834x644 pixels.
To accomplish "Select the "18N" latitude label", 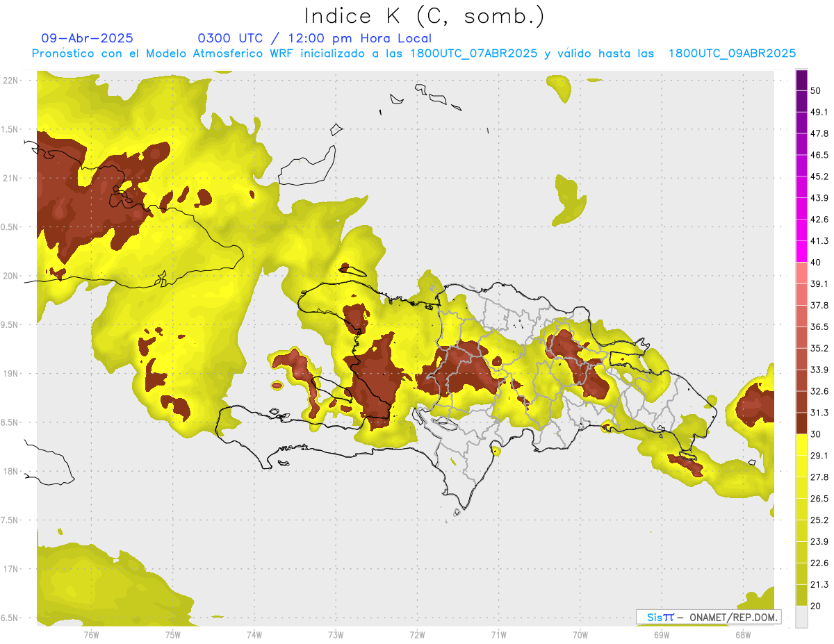I will click(x=11, y=471).
